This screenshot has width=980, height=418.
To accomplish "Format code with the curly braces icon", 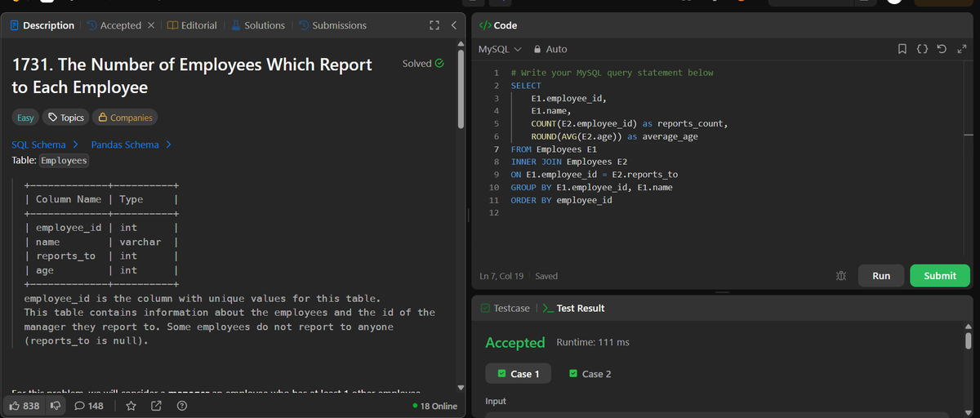I will 923,50.
